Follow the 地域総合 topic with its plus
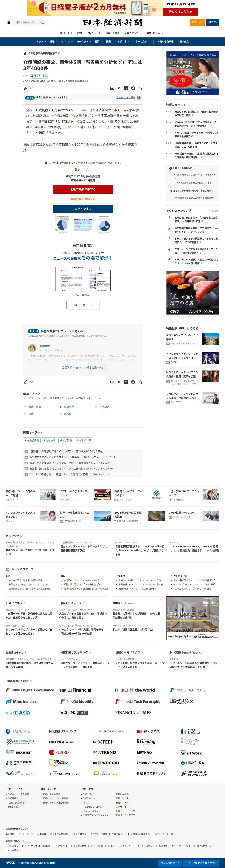Image resolution: width=225 pixels, height=868 pixels. (x=96, y=407)
